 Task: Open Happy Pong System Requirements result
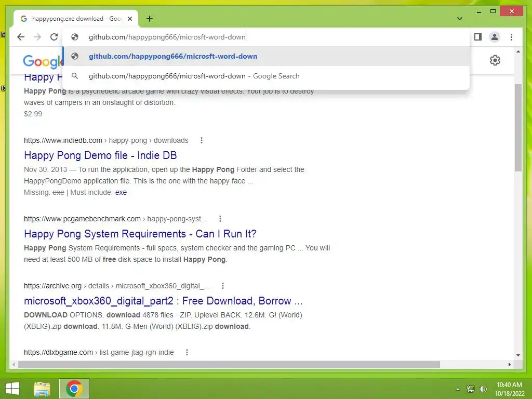[140, 234]
